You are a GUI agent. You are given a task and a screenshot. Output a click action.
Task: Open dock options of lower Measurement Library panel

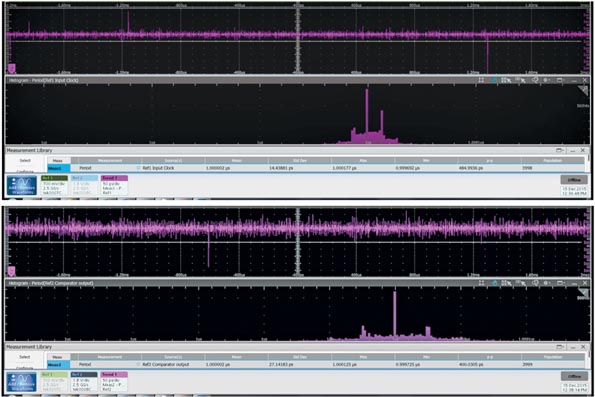click(559, 347)
